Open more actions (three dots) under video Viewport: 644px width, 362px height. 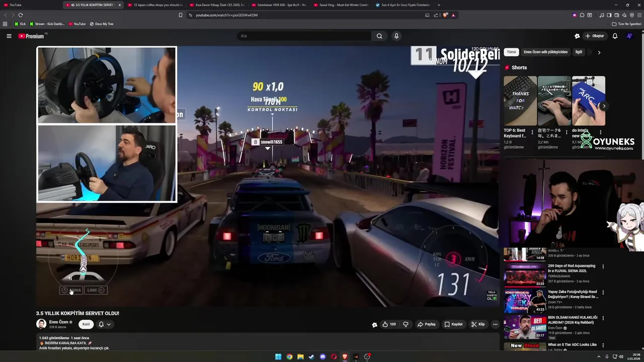tap(495, 324)
